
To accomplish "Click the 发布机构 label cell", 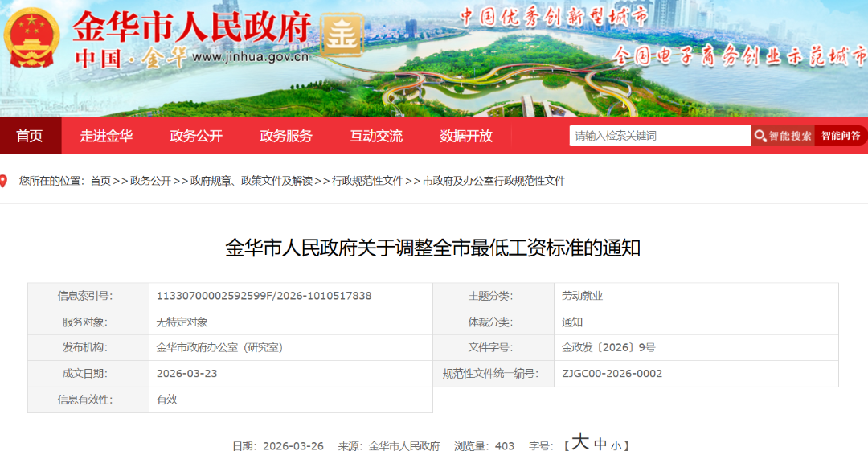I will pyautogui.click(x=88, y=347).
